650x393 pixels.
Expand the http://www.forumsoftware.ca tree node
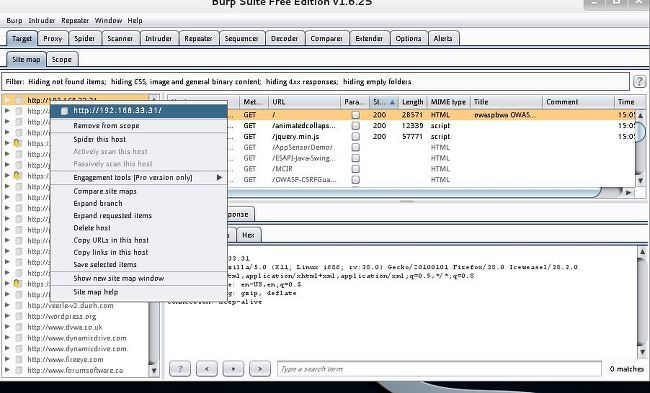pos(7,370)
